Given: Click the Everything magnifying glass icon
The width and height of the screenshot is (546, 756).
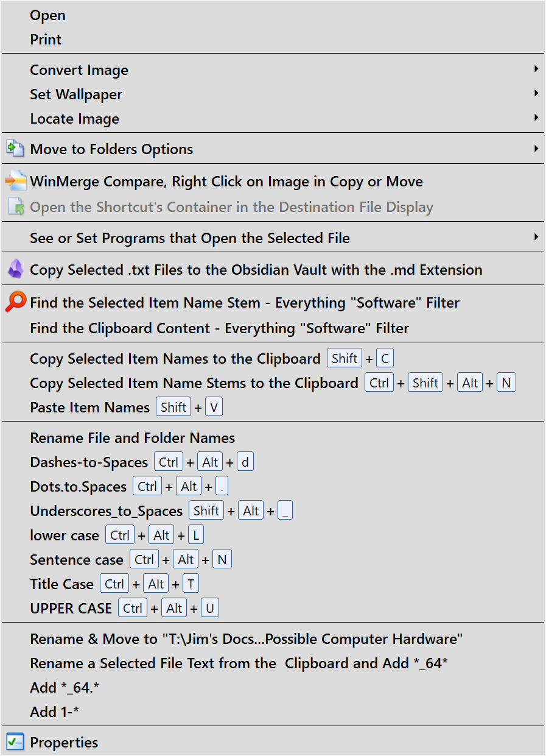Looking at the screenshot, I should point(15,302).
